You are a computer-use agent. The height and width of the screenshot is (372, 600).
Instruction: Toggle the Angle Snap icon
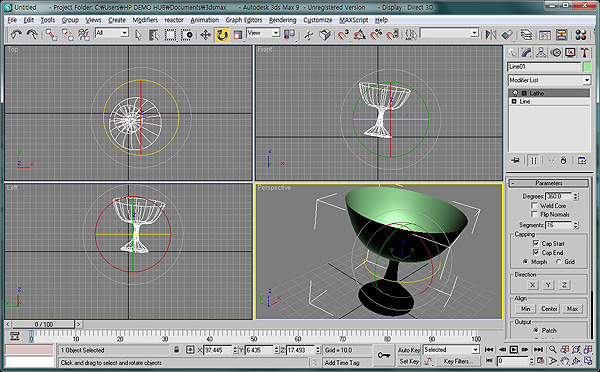pos(359,35)
